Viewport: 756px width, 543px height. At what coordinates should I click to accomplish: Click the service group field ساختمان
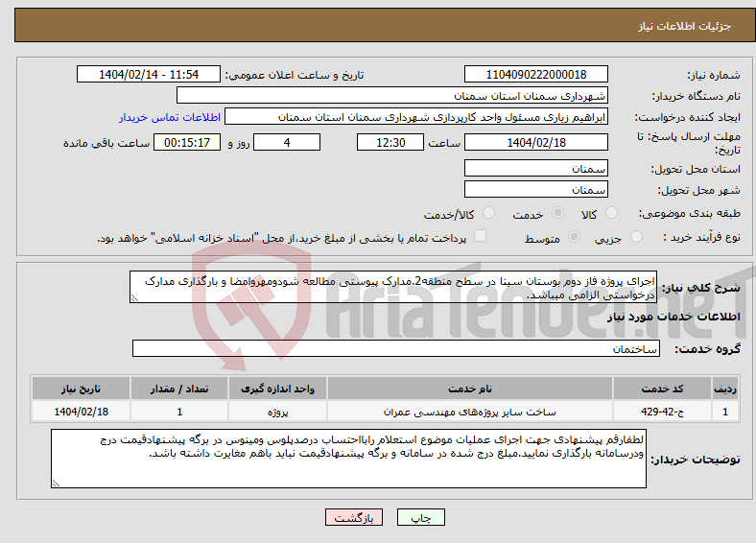point(396,348)
